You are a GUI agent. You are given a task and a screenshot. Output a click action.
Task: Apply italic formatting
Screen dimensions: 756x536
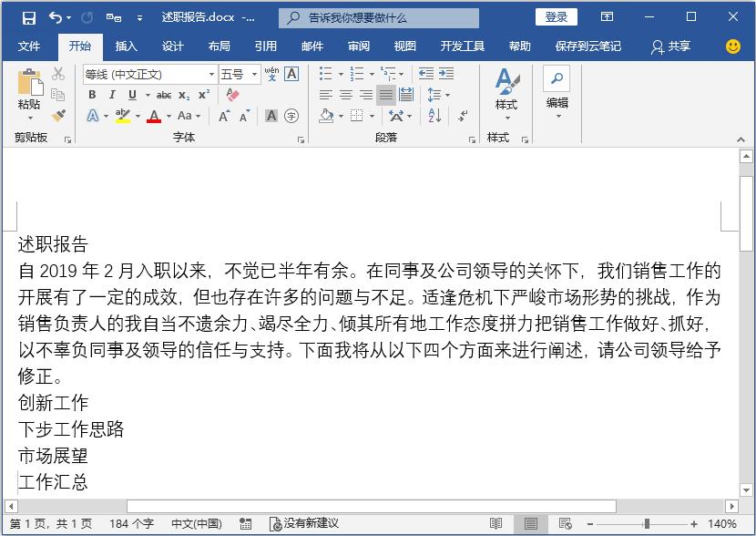point(112,94)
